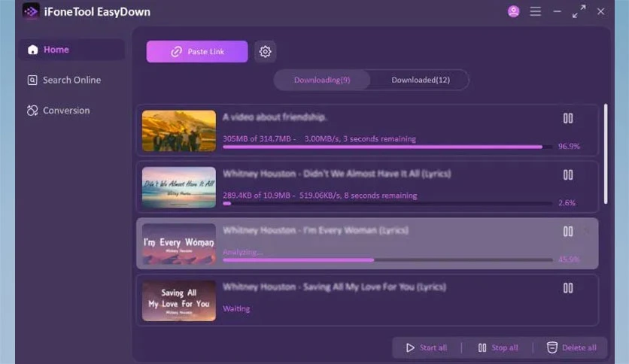Click the 'Waiting' status text
The width and height of the screenshot is (629, 364).
[236, 308]
